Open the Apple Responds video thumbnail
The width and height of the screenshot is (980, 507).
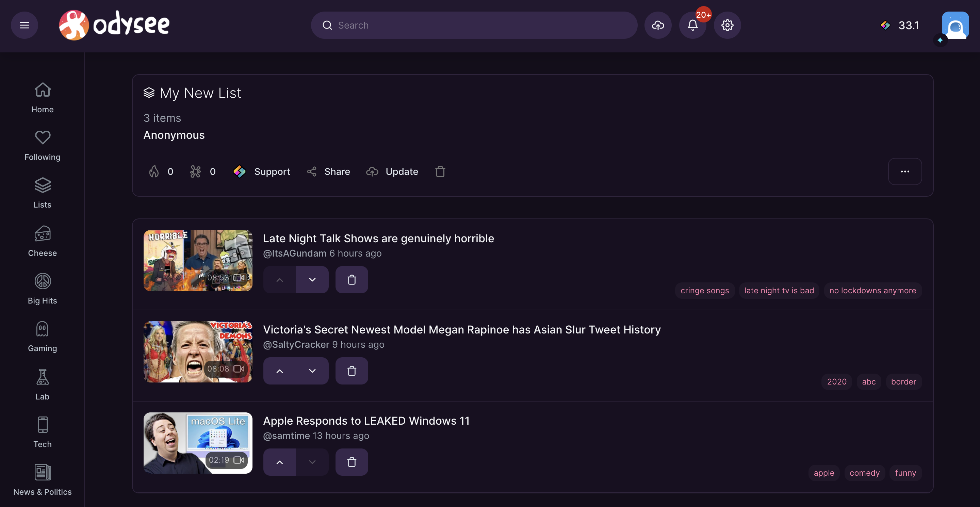click(198, 443)
